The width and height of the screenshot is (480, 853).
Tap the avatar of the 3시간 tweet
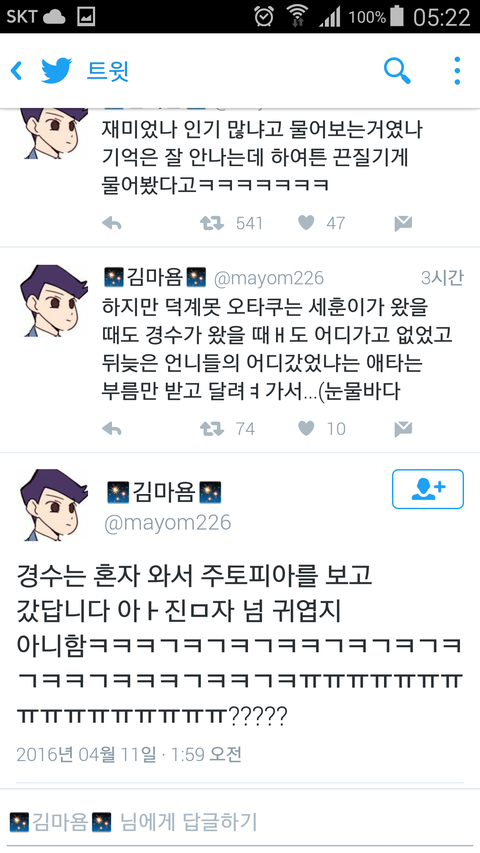click(53, 300)
